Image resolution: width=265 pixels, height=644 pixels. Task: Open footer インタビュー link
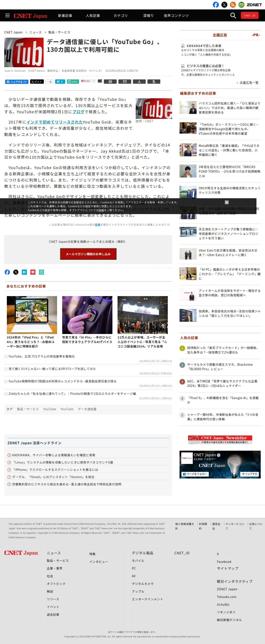99,562
